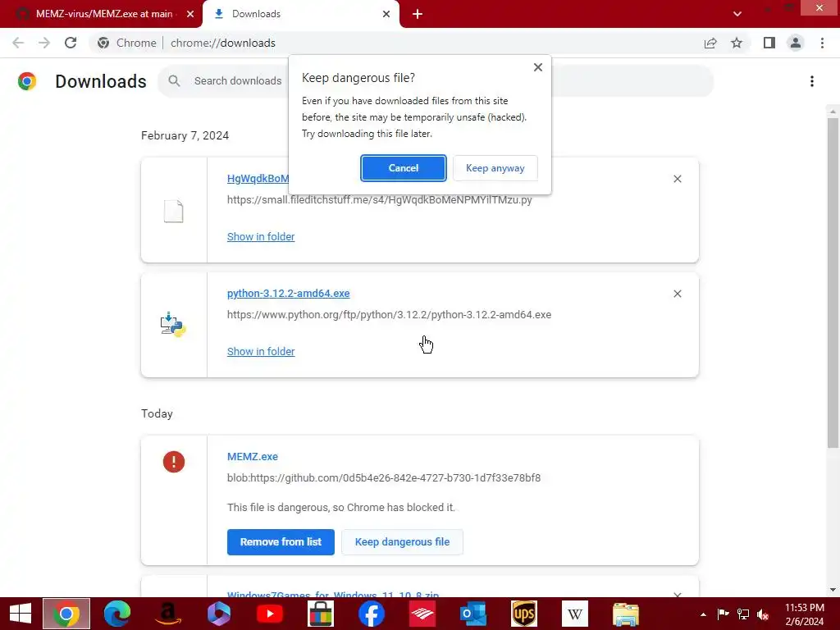Click the Python installer file icon

[x=173, y=325]
